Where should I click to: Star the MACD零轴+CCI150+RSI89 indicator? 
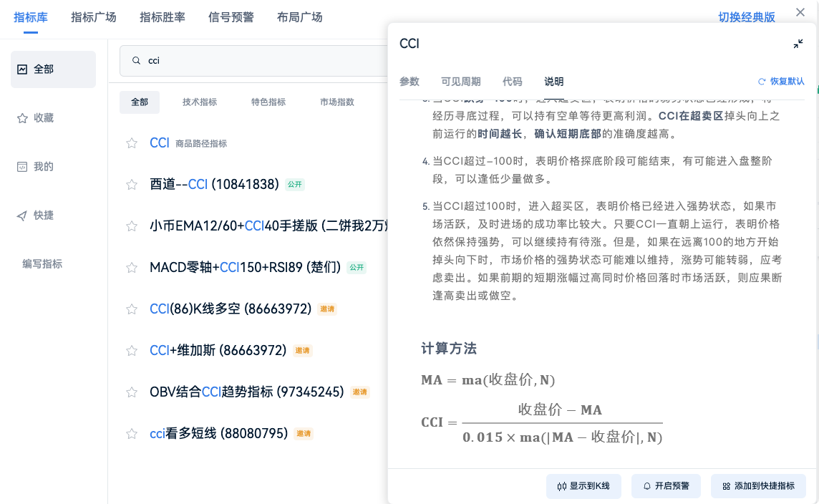click(x=131, y=267)
